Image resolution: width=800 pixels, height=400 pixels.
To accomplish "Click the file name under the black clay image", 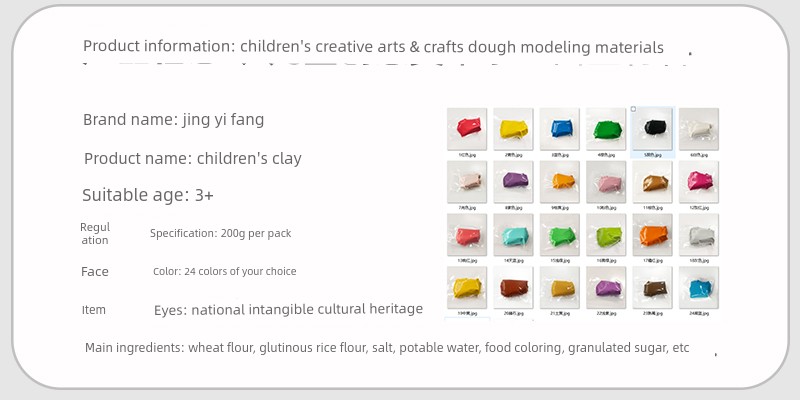I will coord(653,155).
